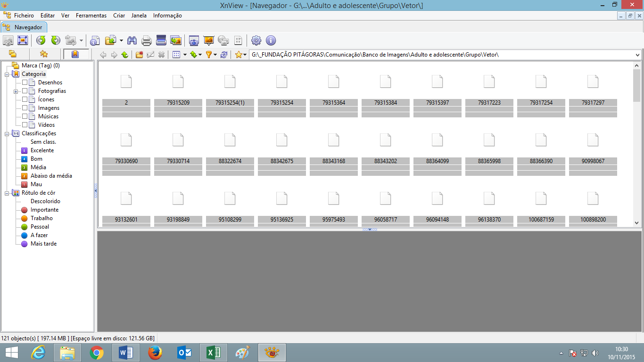Screen dimensions: 644x362
Task: Go forward with the right arrow
Action: click(x=114, y=55)
